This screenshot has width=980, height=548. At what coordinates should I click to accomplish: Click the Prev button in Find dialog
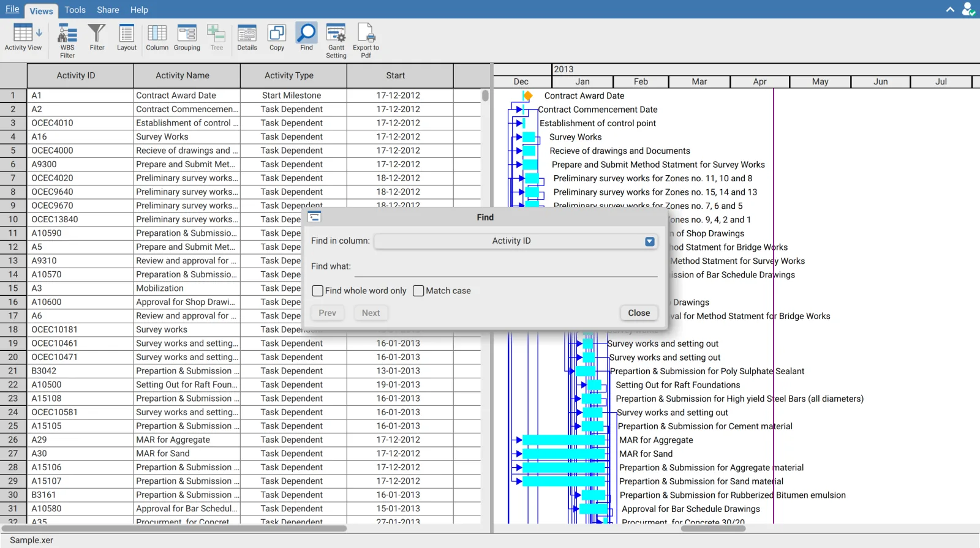coord(327,313)
